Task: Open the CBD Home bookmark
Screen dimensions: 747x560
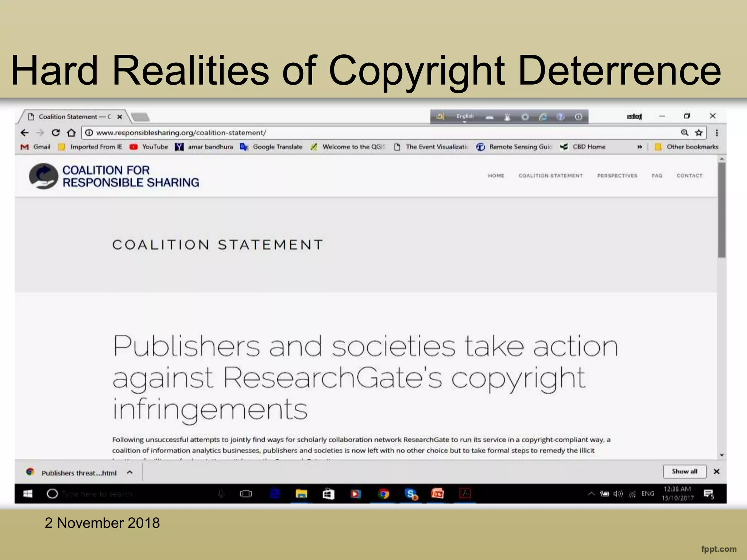Action: tap(583, 147)
